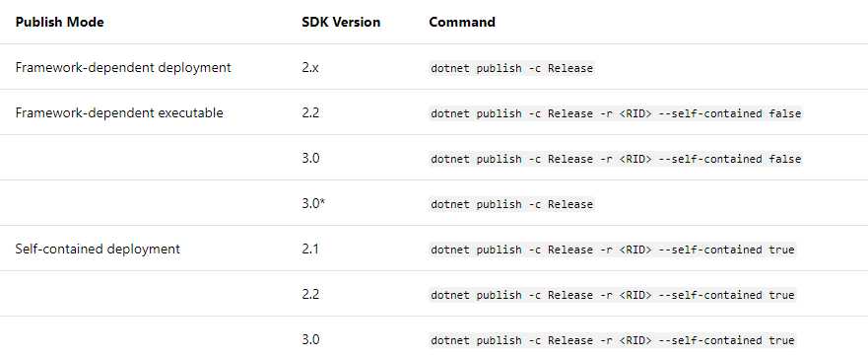Click the Publish Mode column header
The image size is (868, 357).
pyautogui.click(x=59, y=22)
